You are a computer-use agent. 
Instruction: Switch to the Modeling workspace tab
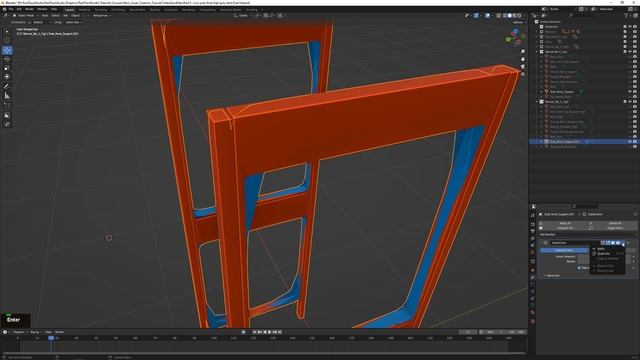tap(84, 9)
